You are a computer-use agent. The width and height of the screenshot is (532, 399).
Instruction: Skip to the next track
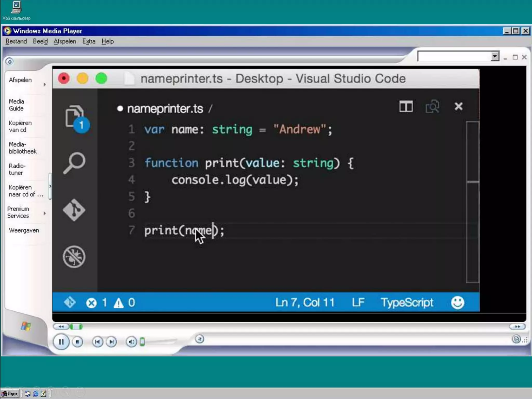[x=111, y=342]
